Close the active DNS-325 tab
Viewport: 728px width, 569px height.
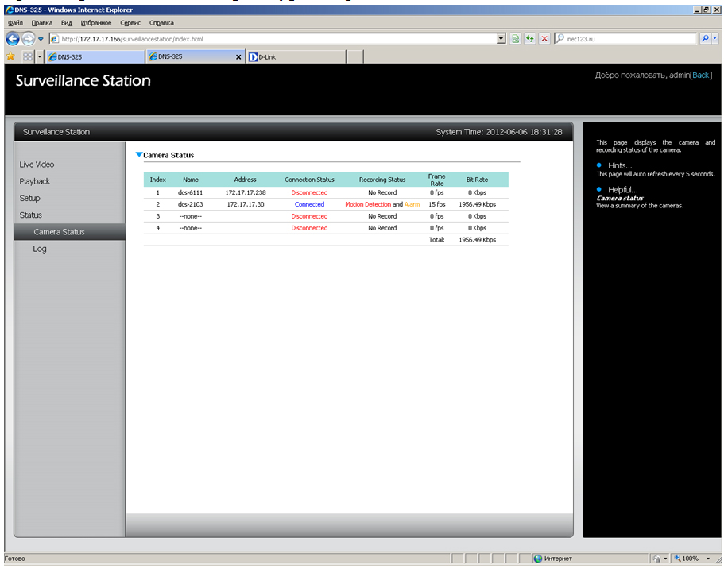coord(240,57)
